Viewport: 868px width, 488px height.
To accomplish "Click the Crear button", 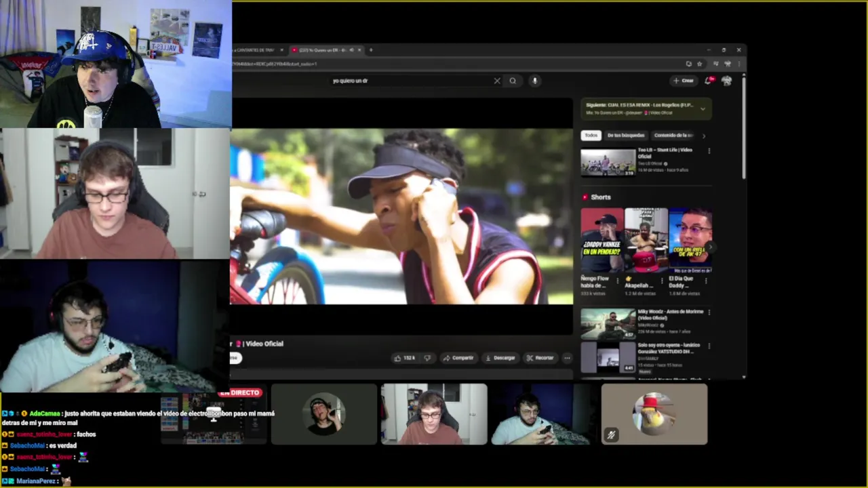I will [x=684, y=81].
